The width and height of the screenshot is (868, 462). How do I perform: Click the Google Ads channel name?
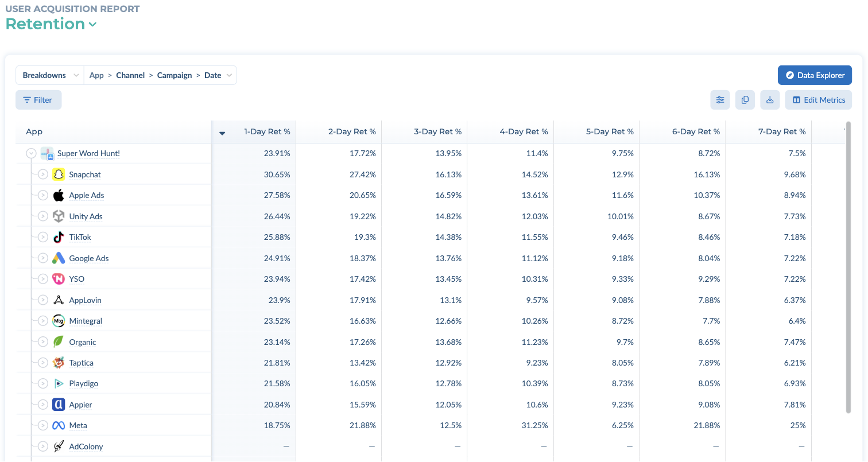[89, 258]
